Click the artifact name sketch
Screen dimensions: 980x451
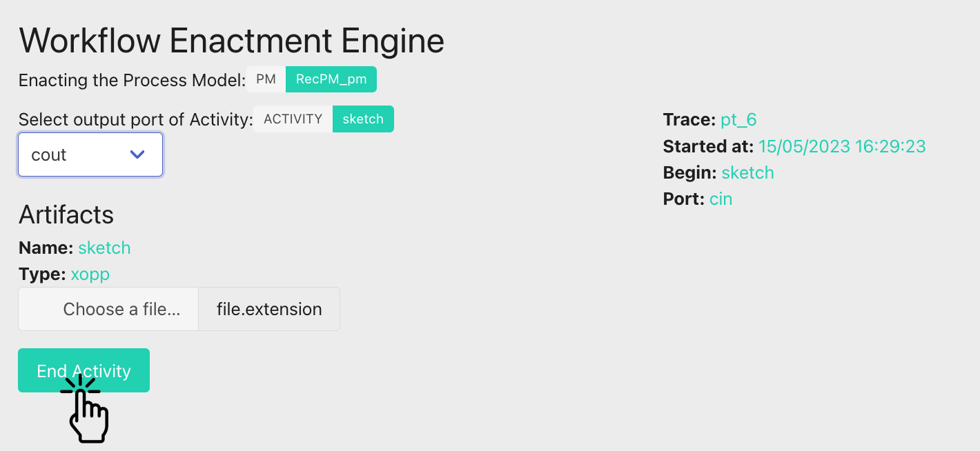pos(104,248)
